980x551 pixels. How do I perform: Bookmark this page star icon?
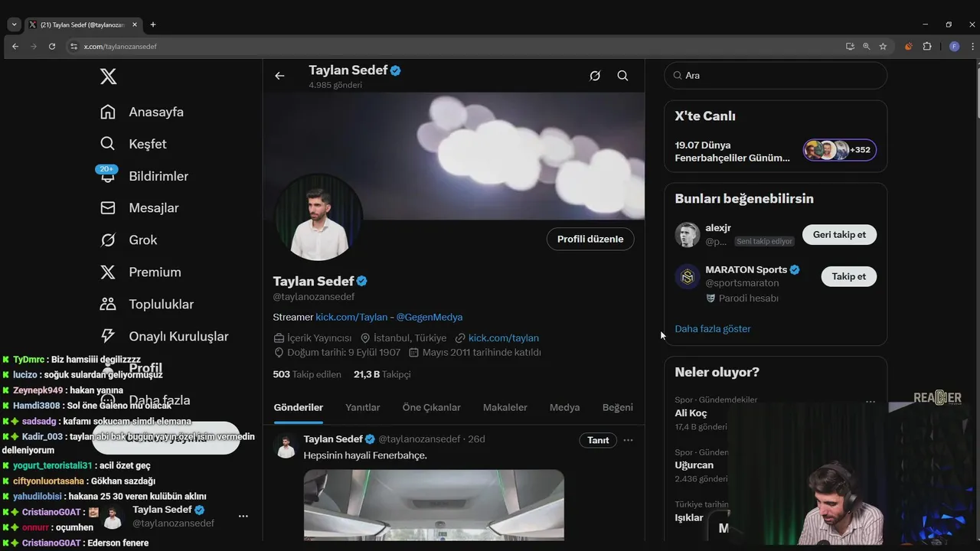click(x=883, y=47)
